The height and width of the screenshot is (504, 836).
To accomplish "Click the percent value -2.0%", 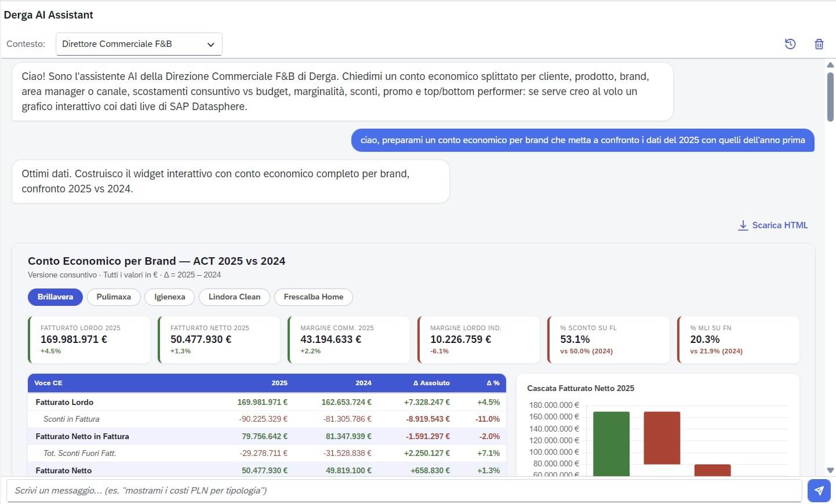I will pos(489,436).
